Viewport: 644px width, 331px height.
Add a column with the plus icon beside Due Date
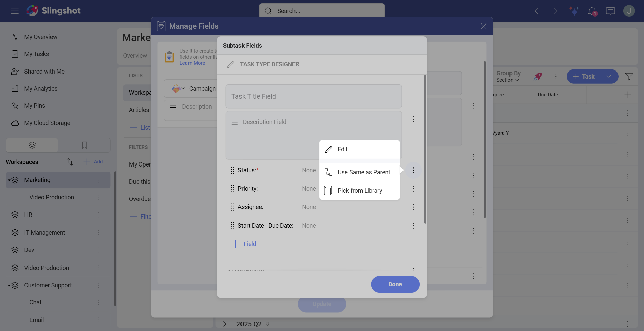point(628,95)
